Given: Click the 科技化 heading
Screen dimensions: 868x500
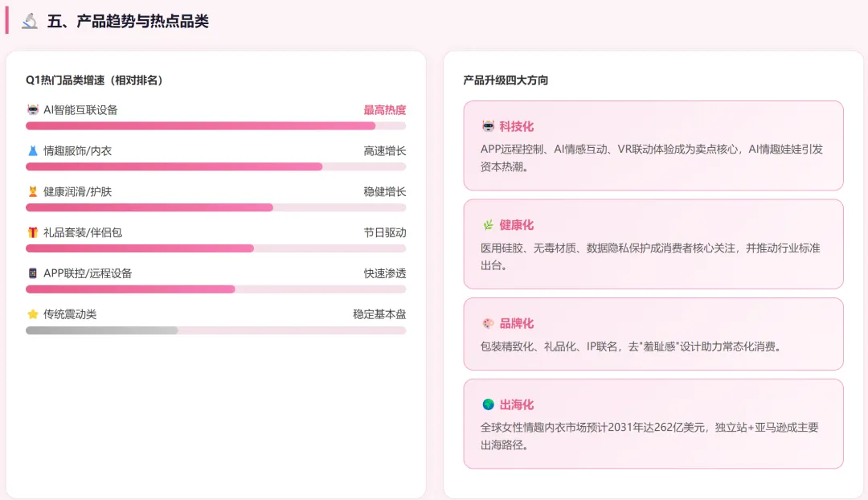Looking at the screenshot, I should (x=516, y=126).
